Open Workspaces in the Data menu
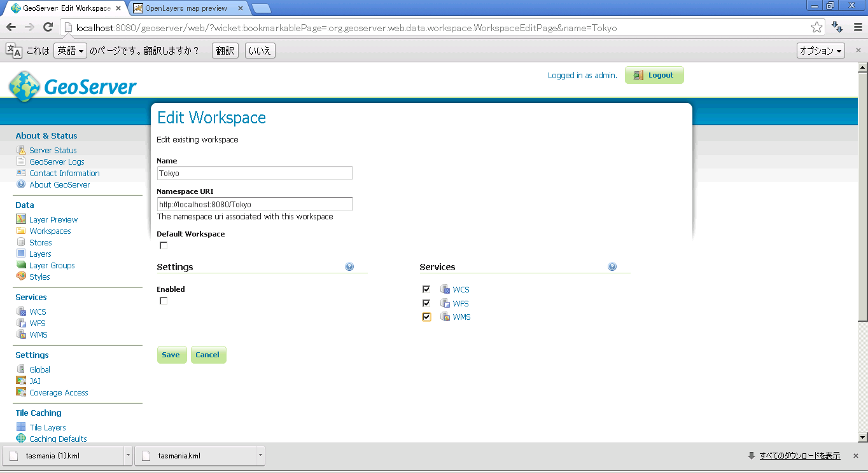868x473 pixels. (50, 231)
